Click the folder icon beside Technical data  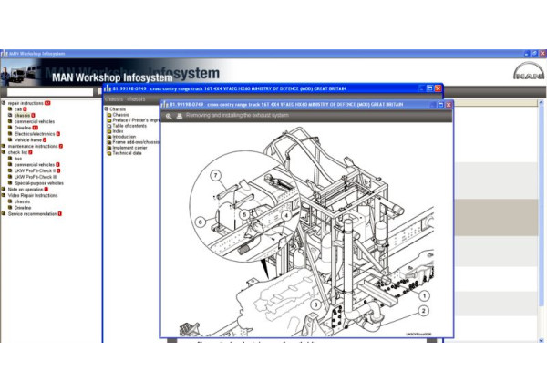(108, 153)
